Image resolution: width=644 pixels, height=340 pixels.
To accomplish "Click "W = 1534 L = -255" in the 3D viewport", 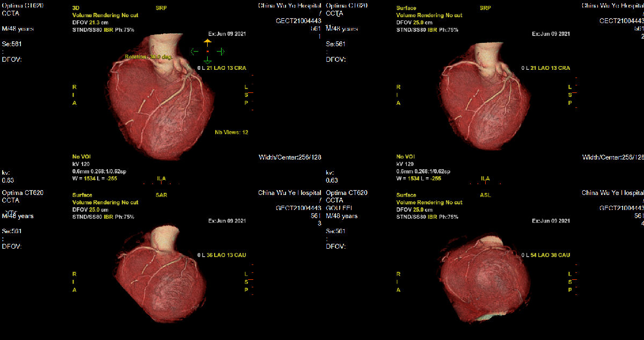I will tap(94, 178).
